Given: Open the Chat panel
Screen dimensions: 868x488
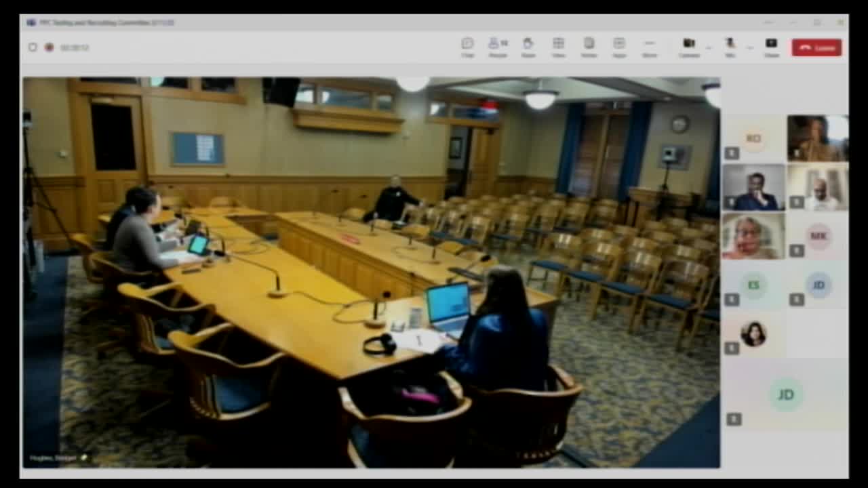Looking at the screenshot, I should (467, 47).
